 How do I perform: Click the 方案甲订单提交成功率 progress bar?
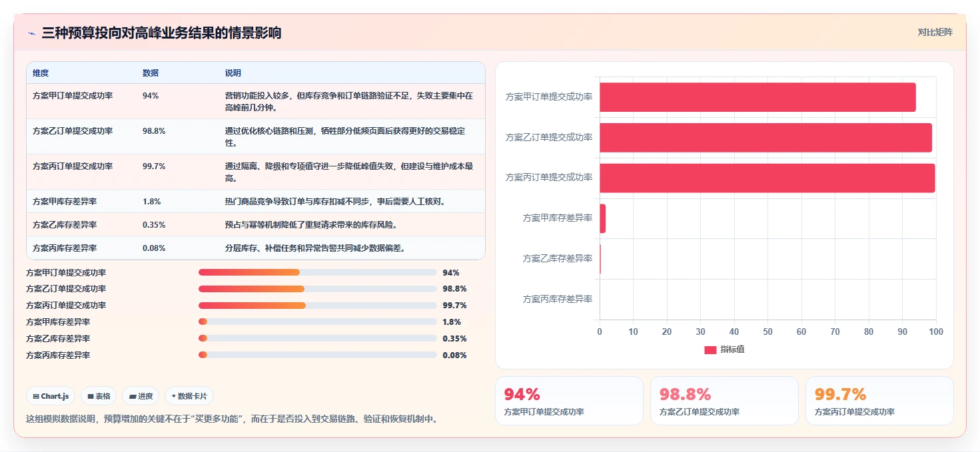(x=318, y=272)
